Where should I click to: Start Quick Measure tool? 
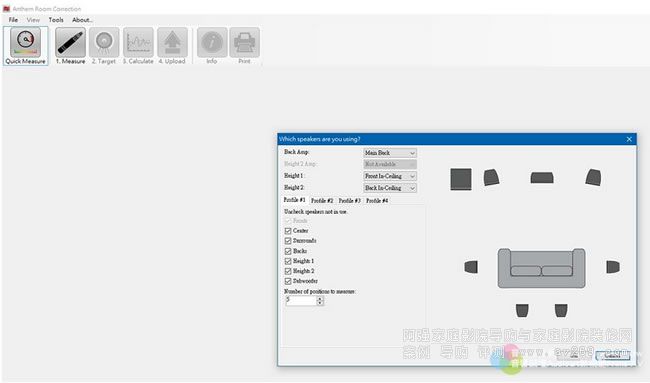25,46
